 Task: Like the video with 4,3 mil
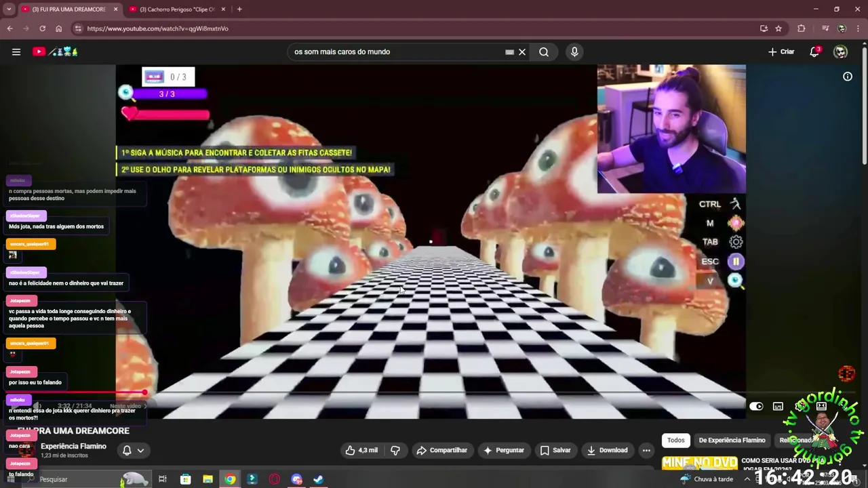pyautogui.click(x=361, y=450)
